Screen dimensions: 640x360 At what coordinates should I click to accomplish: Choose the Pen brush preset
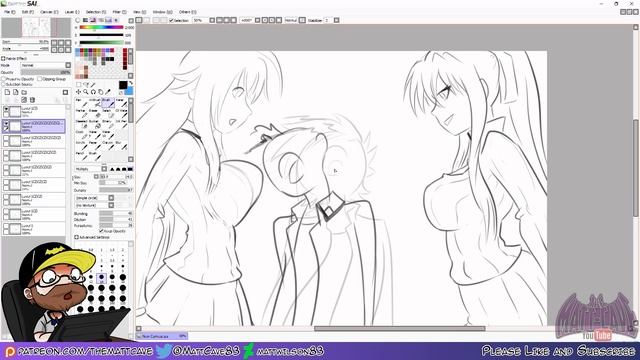coord(81,103)
